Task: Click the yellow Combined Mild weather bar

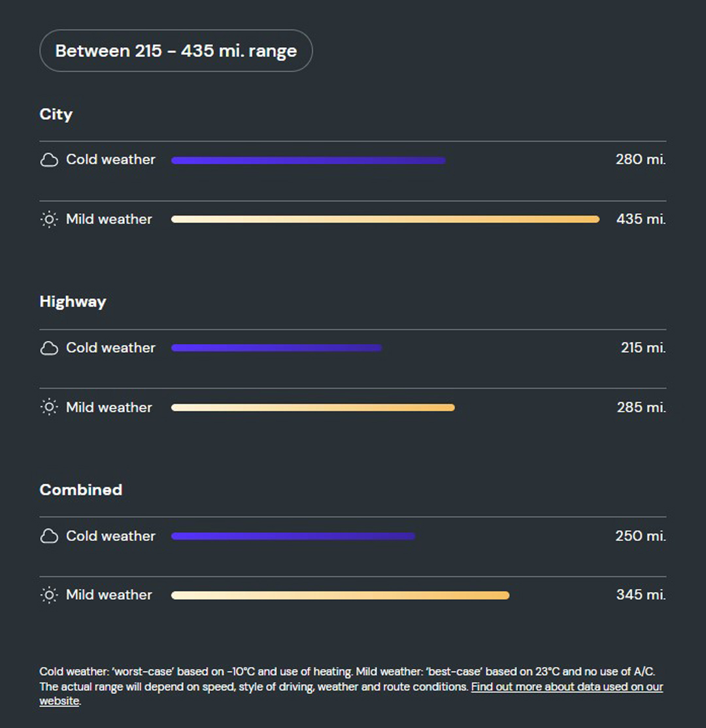Action: click(x=340, y=595)
